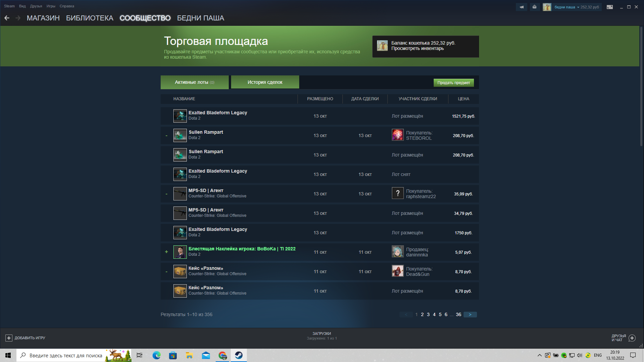Click the next page arrow button

coord(470,314)
